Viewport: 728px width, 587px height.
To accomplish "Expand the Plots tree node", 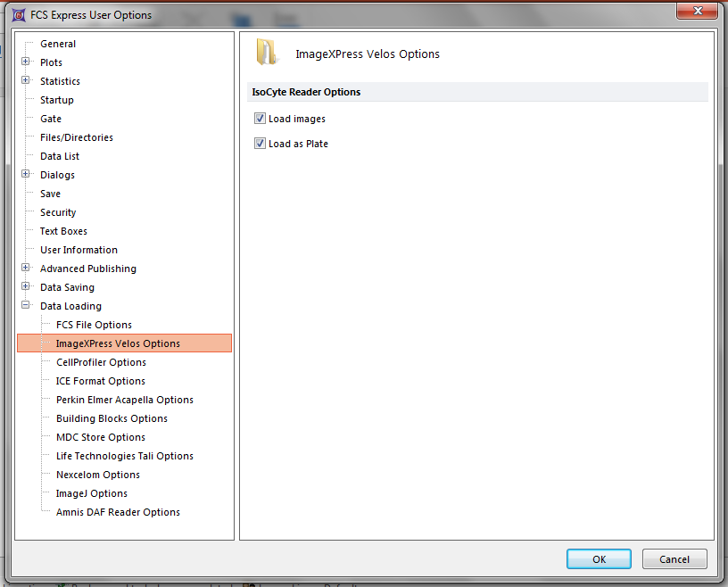I will [x=26, y=62].
